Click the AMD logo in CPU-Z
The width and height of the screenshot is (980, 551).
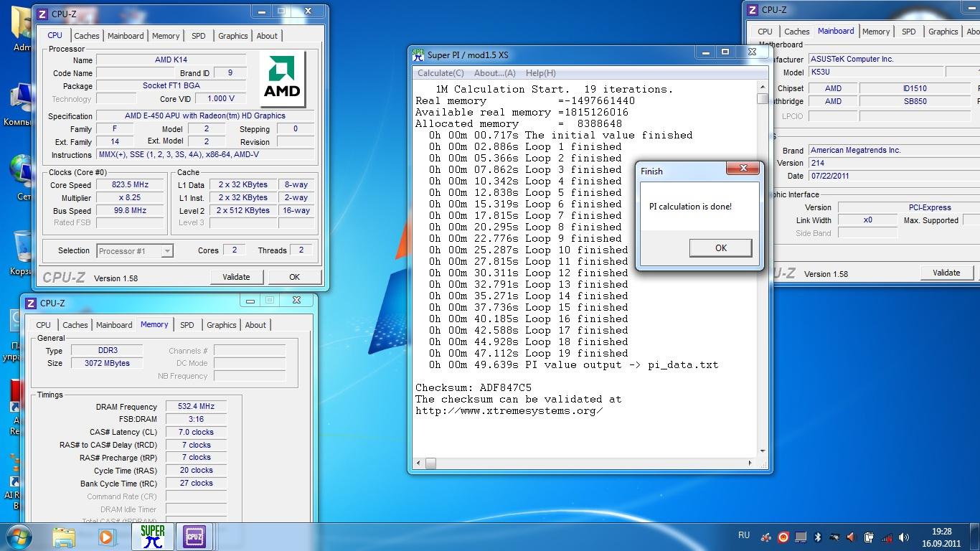(x=282, y=77)
